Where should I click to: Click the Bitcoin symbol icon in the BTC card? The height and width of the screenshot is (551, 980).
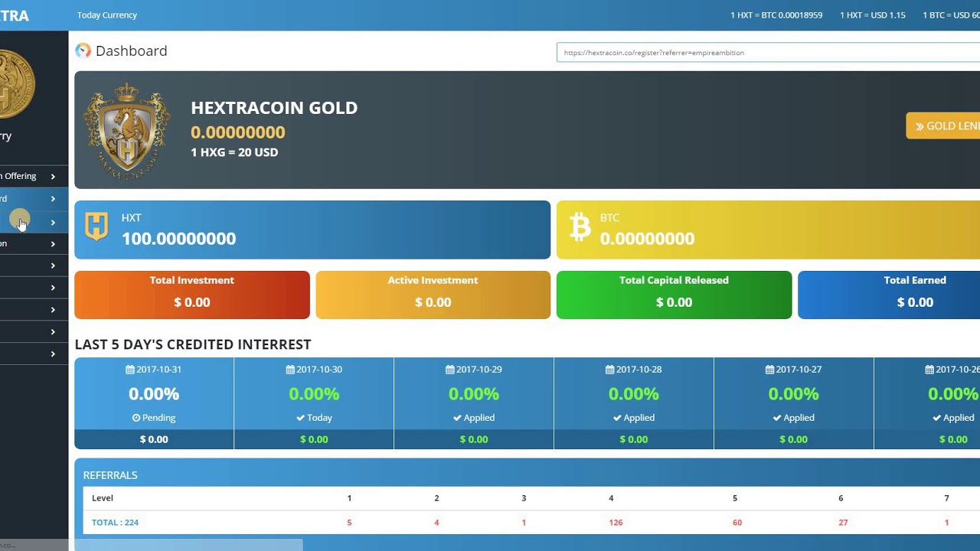click(x=580, y=227)
